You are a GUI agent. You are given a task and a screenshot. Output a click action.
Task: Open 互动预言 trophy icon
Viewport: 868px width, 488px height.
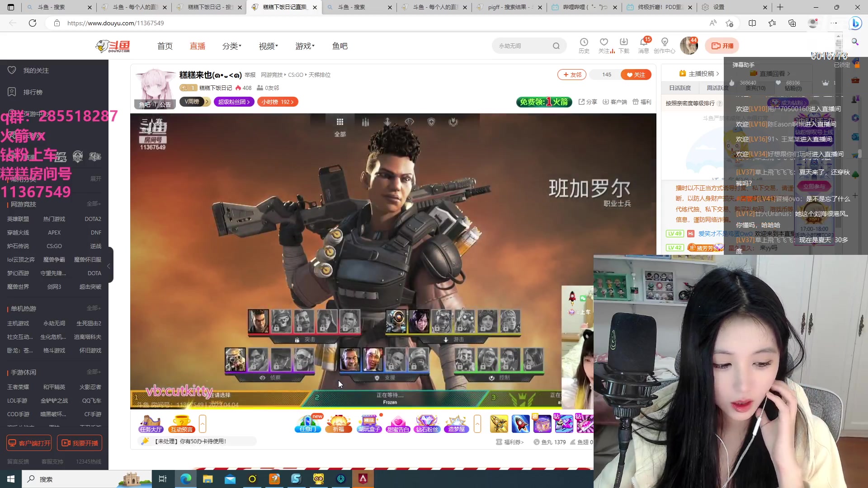pyautogui.click(x=181, y=424)
